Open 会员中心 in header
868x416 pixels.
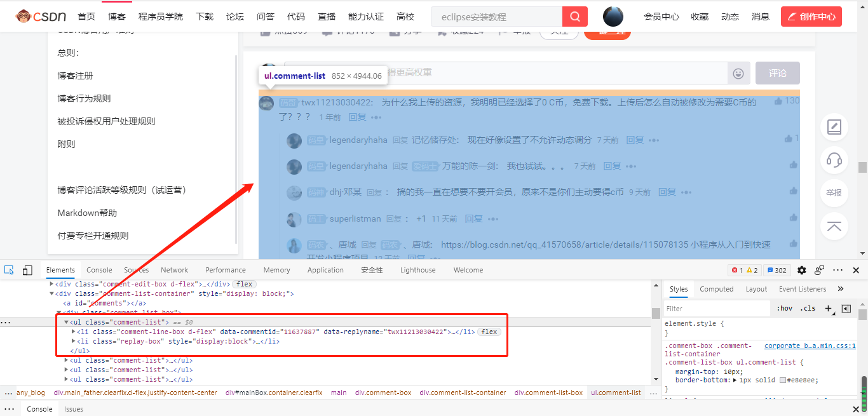[661, 17]
